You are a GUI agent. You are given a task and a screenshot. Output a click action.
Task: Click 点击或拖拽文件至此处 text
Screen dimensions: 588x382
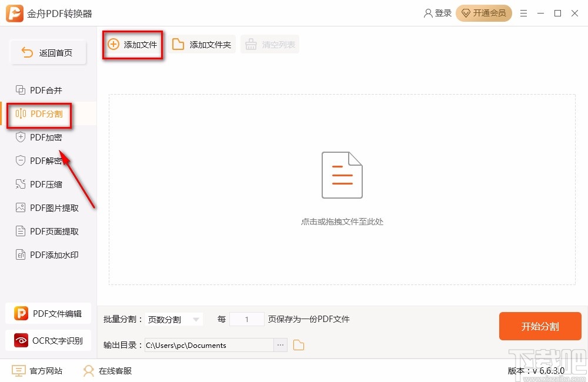342,222
